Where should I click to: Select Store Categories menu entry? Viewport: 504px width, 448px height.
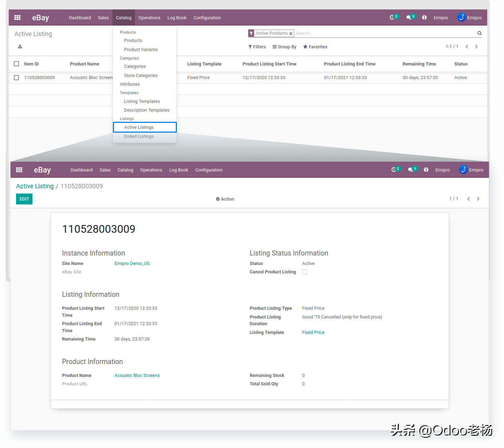(141, 75)
